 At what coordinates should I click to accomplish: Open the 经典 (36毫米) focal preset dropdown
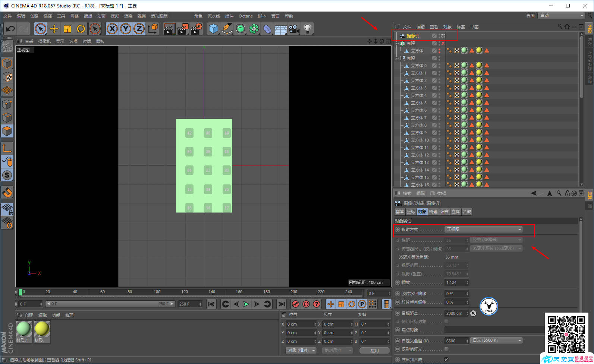point(496,240)
